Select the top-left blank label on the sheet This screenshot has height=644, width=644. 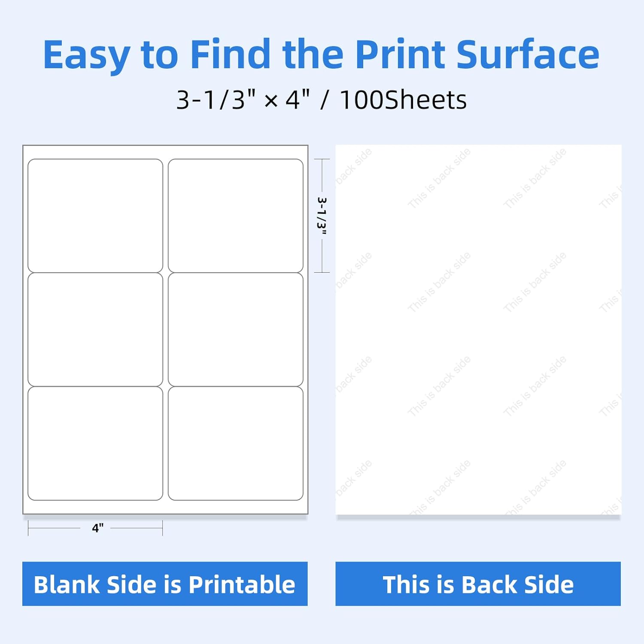95,216
